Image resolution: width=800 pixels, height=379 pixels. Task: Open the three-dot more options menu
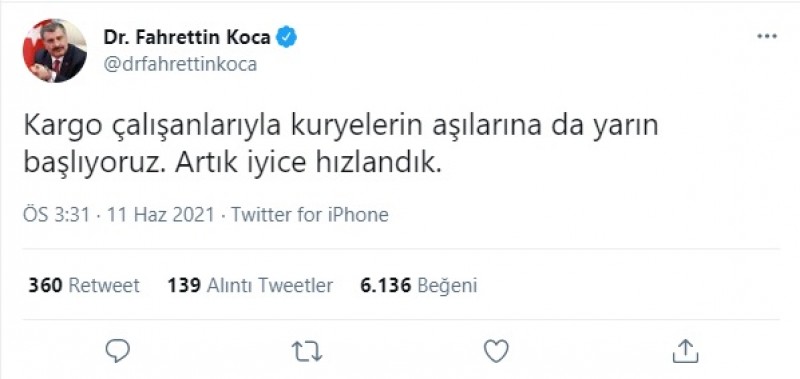pos(767,36)
